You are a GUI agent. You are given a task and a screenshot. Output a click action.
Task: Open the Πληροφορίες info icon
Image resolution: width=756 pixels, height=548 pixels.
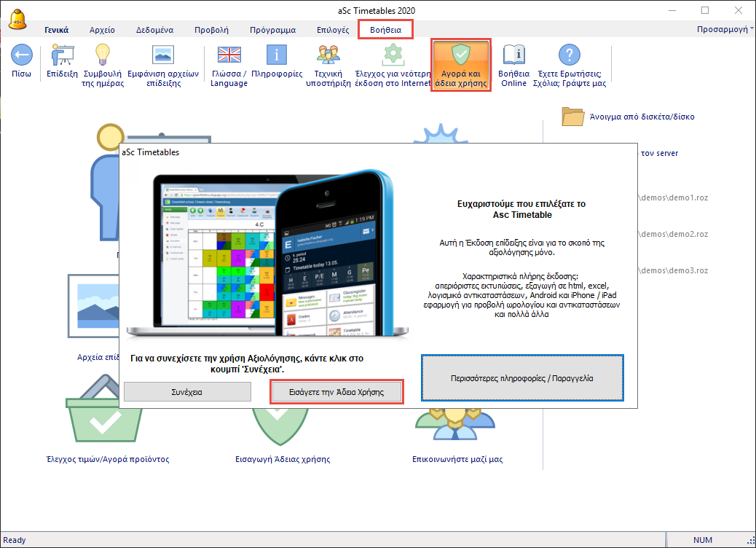coord(276,55)
